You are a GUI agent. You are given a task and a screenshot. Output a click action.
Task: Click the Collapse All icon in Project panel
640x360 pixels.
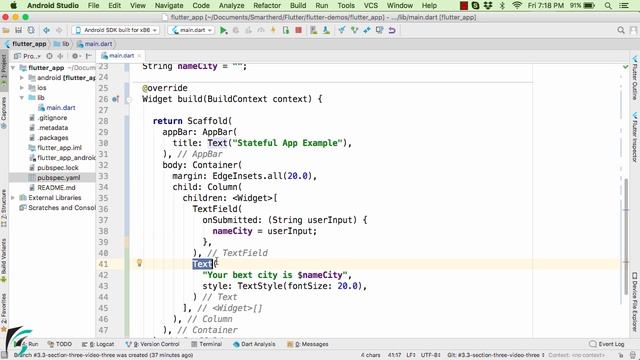[x=60, y=56]
